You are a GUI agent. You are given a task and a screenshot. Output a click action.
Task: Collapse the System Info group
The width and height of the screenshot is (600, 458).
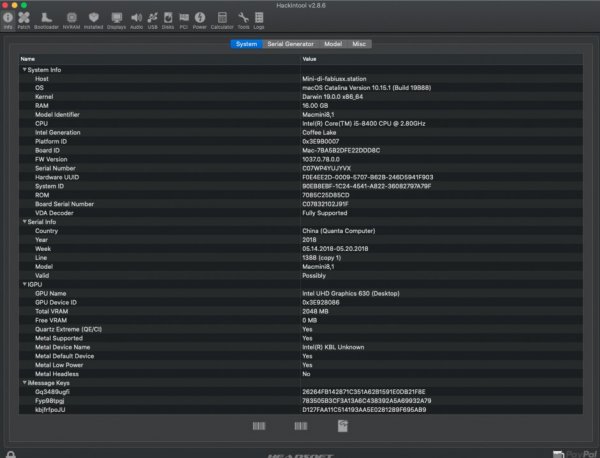tap(24, 70)
